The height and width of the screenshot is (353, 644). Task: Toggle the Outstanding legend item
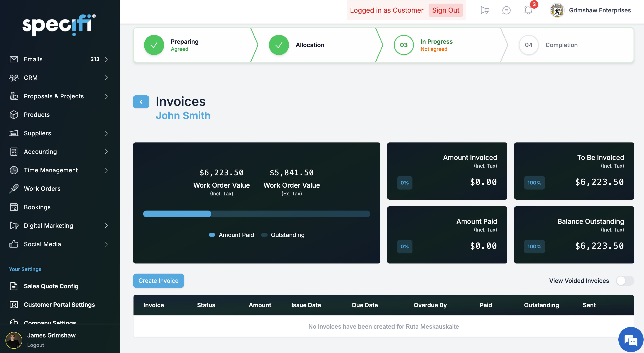click(283, 235)
